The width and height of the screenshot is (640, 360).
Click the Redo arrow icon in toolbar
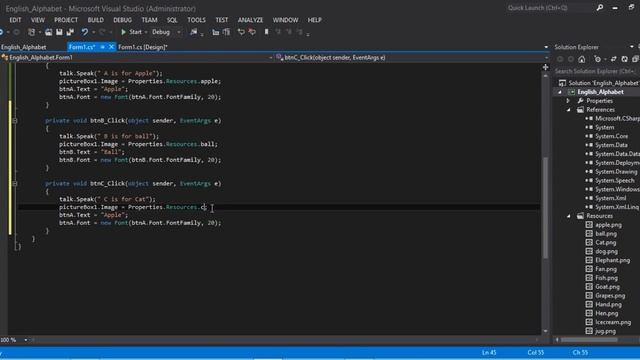(x=102, y=32)
